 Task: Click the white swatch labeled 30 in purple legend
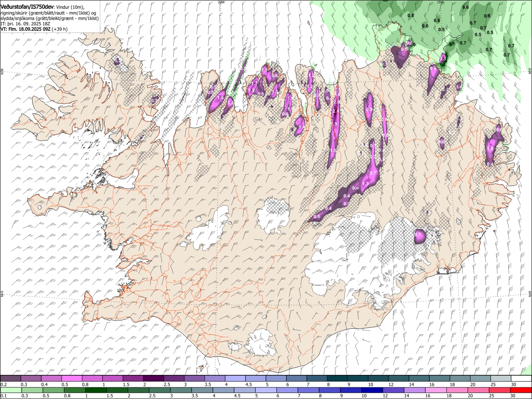click(521, 379)
